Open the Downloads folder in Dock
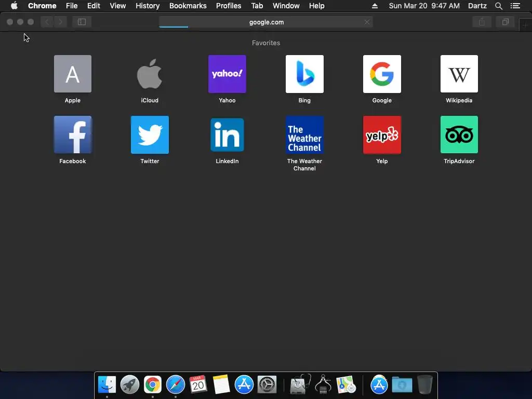Screen dimensions: 532x399 tap(402, 384)
